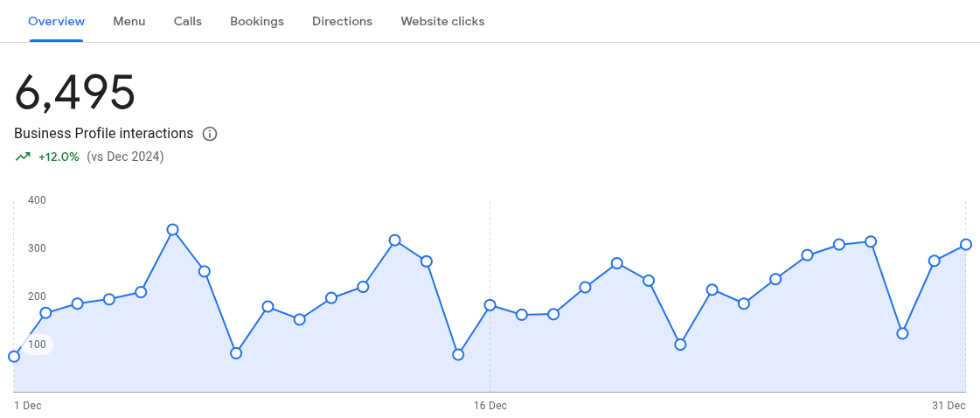Screen dimensions: 980x418
Task: Click the last data point on 31 Dec
Action: pyautogui.click(x=966, y=244)
